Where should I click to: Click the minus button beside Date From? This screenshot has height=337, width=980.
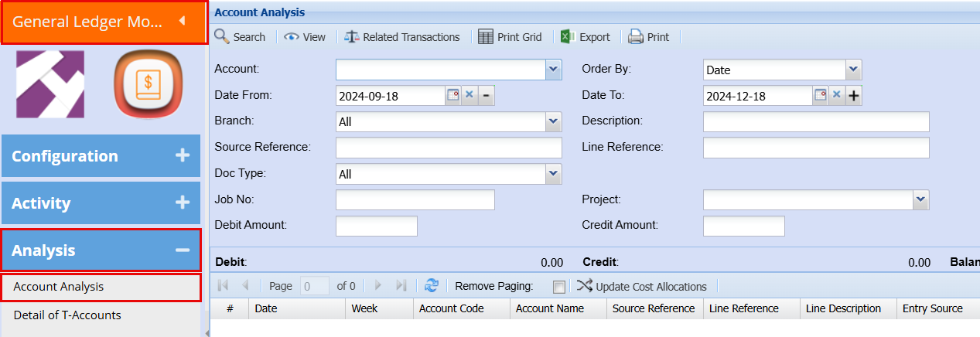pyautogui.click(x=486, y=95)
